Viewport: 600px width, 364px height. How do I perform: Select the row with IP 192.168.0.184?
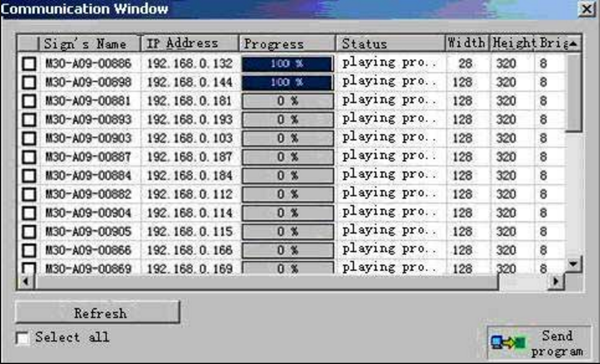(x=189, y=176)
